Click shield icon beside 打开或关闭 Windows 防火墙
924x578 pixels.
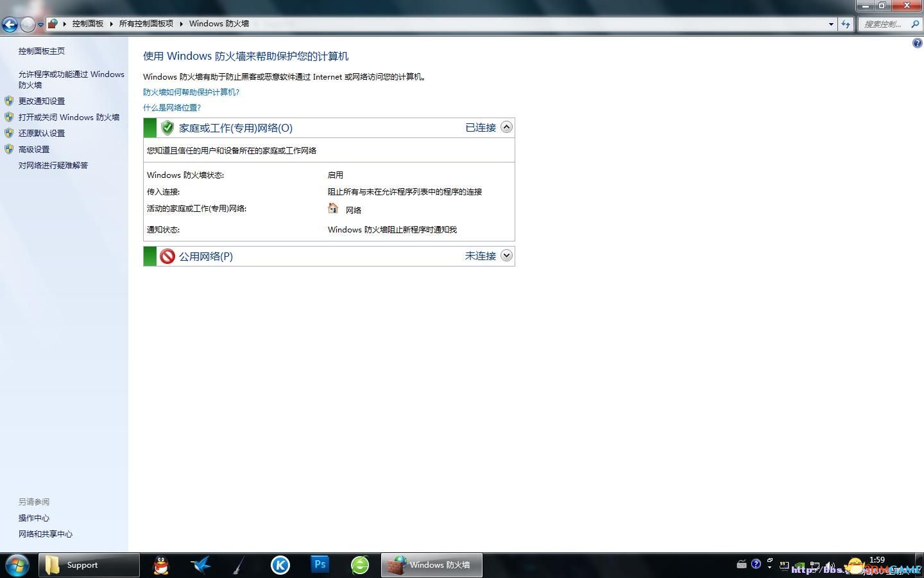[9, 117]
